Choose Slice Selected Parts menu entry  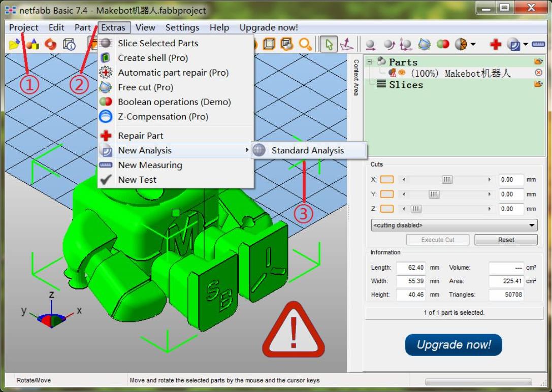176,43
